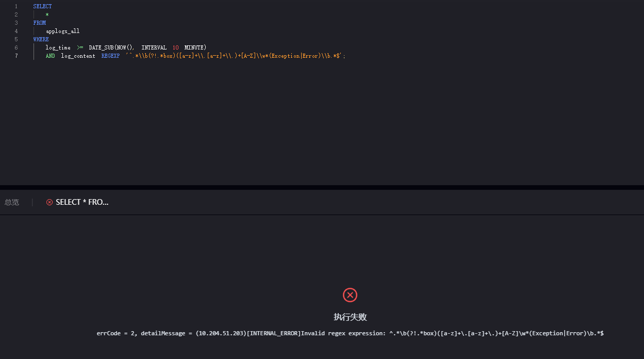Viewport: 644px width, 359px height.
Task: Click the red error icon on the SELECT tab
Action: (x=49, y=202)
